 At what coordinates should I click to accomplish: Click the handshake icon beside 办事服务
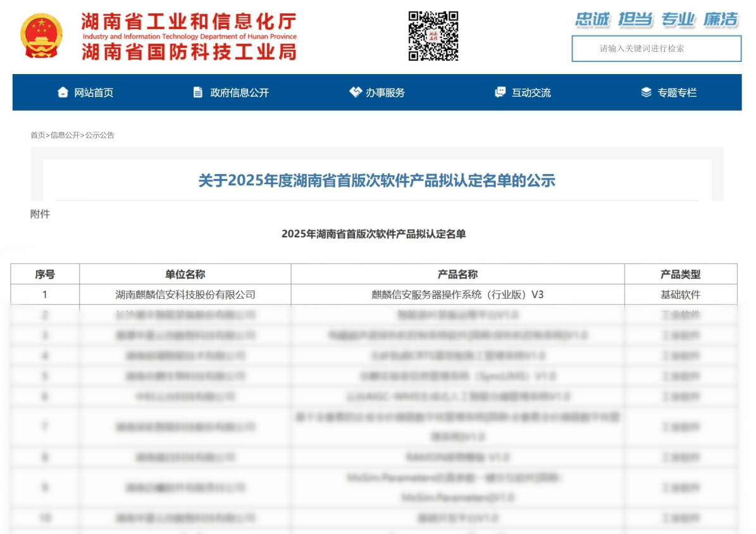pyautogui.click(x=356, y=92)
